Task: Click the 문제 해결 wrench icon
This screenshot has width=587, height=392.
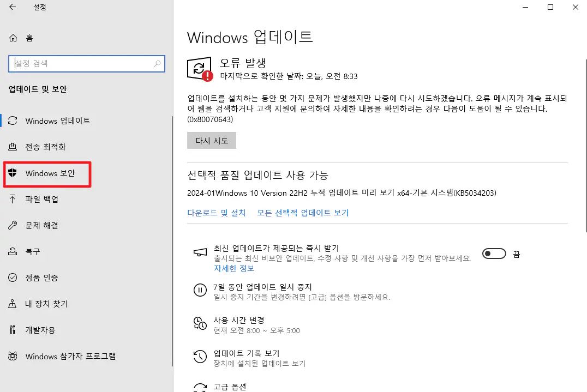Action: point(13,225)
